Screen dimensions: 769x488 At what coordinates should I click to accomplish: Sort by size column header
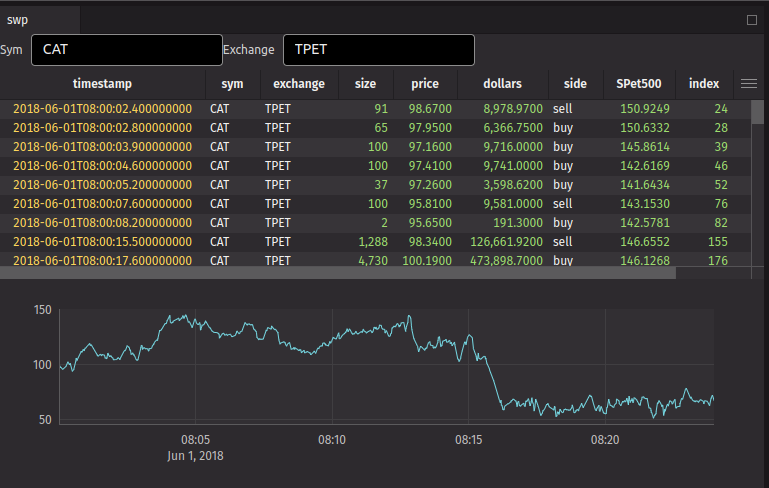point(366,84)
